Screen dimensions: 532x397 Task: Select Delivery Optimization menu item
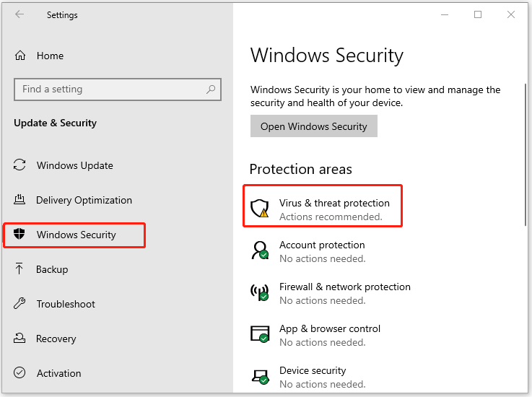(84, 200)
